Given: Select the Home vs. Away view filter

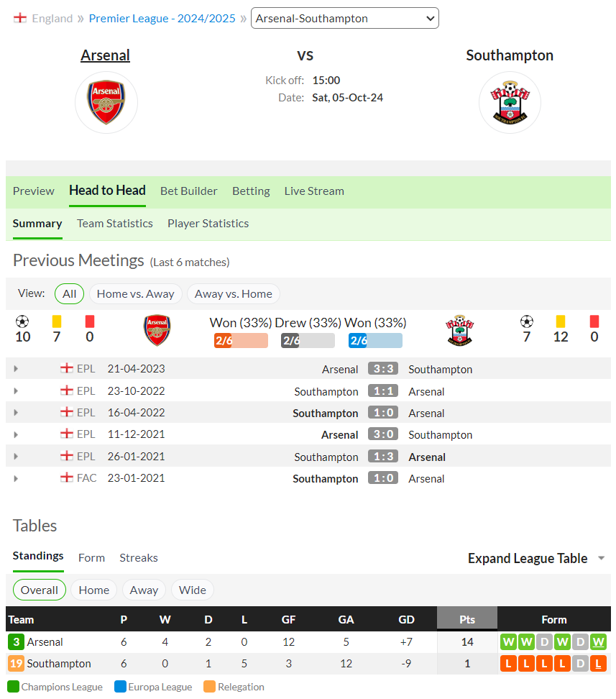Looking at the screenshot, I should point(136,294).
